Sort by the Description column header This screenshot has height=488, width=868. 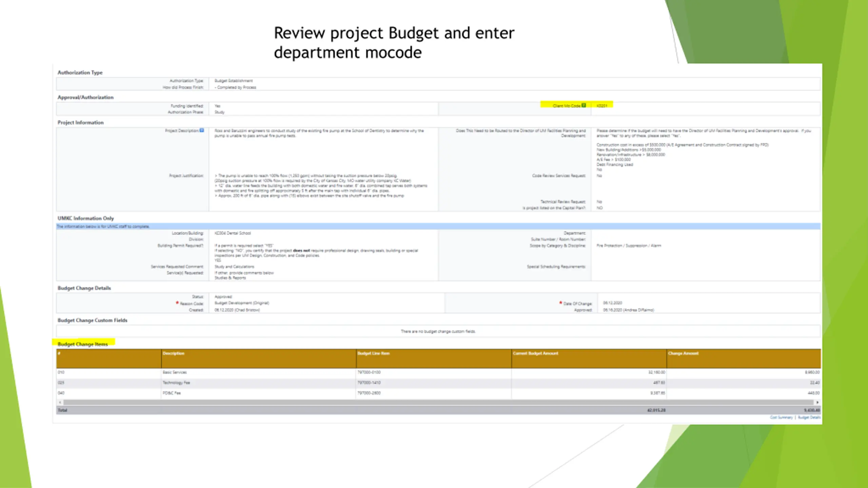[x=174, y=353]
